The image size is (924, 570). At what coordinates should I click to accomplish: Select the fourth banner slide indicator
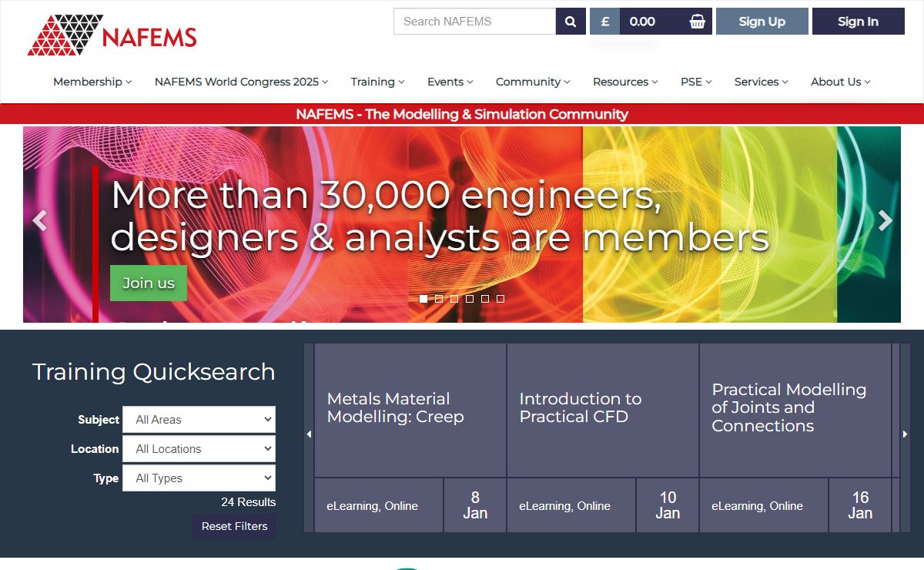coord(470,299)
